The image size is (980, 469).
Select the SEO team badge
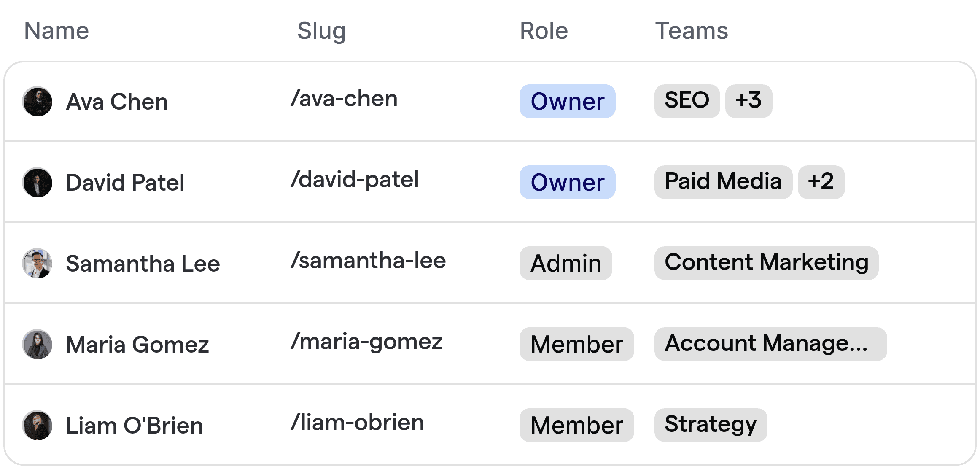[x=687, y=100]
